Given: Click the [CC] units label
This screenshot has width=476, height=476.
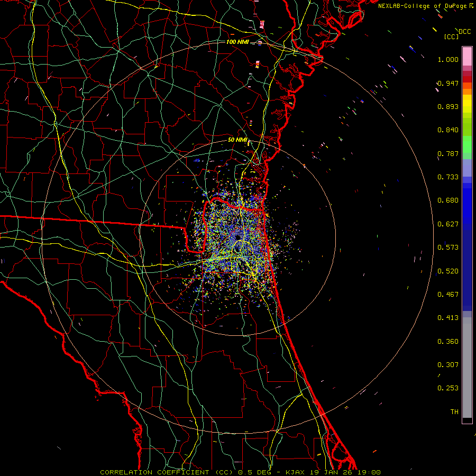Looking at the screenshot, I should pos(451,36).
